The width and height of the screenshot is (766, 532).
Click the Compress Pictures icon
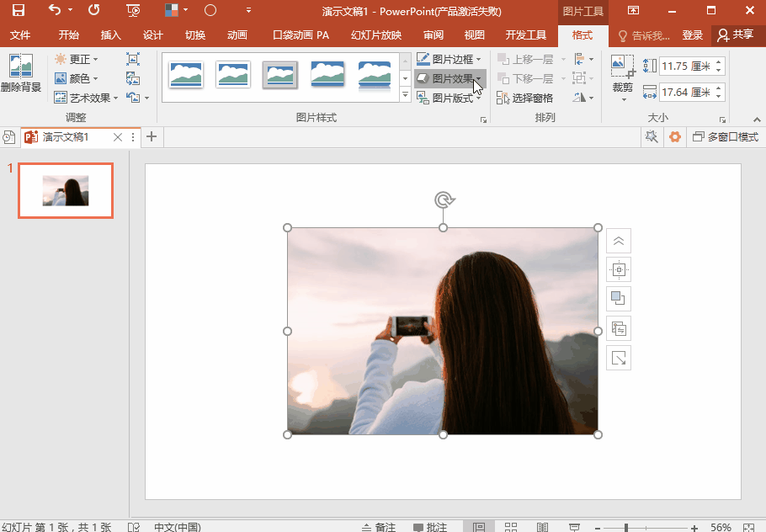[133, 59]
